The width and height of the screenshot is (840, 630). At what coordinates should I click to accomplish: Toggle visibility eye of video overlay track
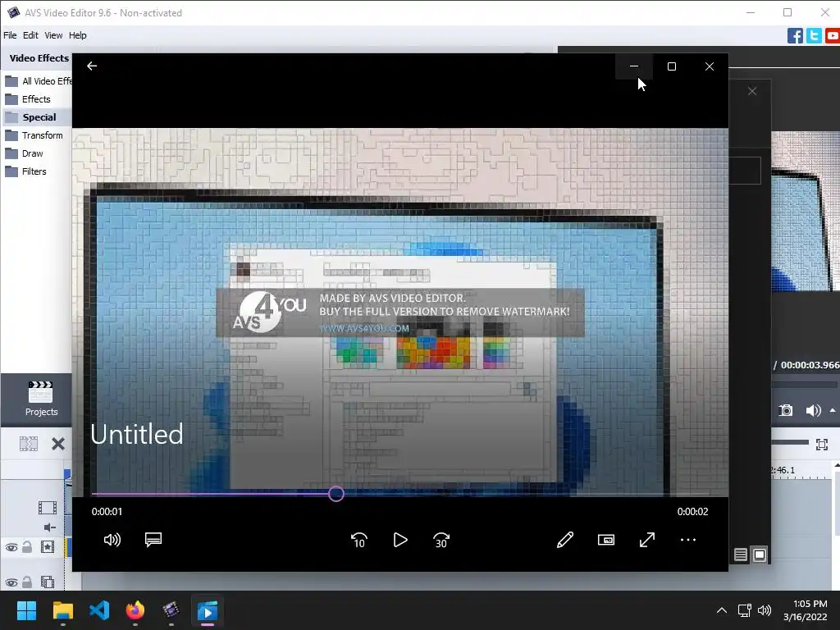[x=11, y=582]
